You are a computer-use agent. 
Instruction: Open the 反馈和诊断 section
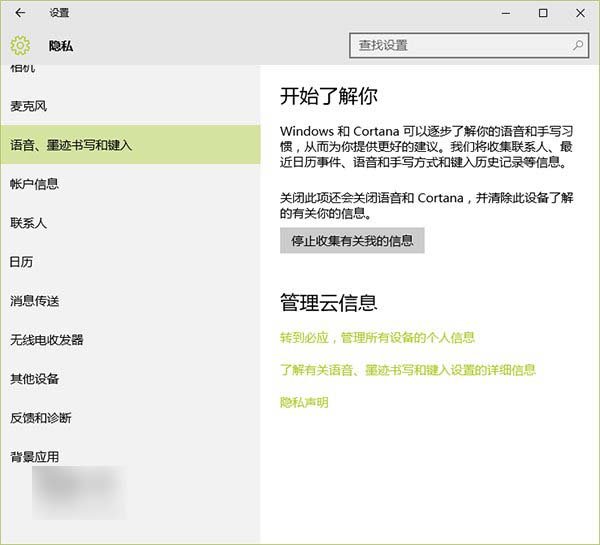pos(40,418)
